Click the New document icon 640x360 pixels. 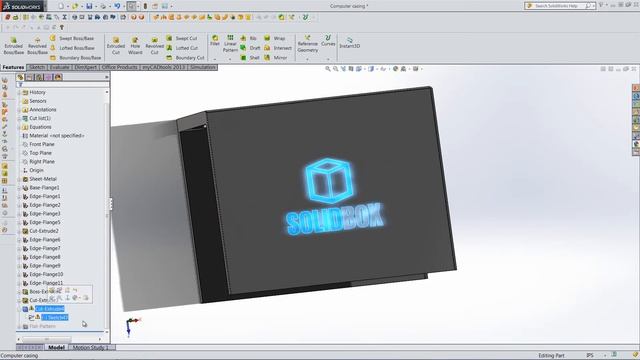(61, 6)
